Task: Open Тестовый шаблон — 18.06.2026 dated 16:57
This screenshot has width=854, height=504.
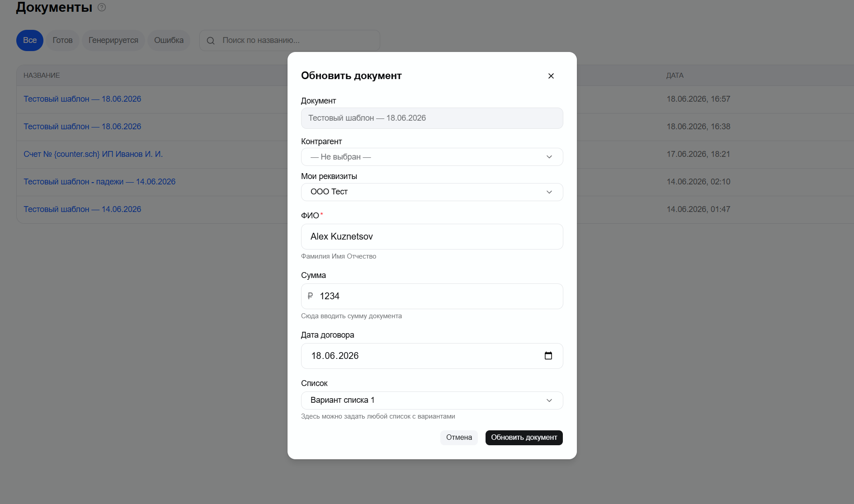Action: point(82,99)
